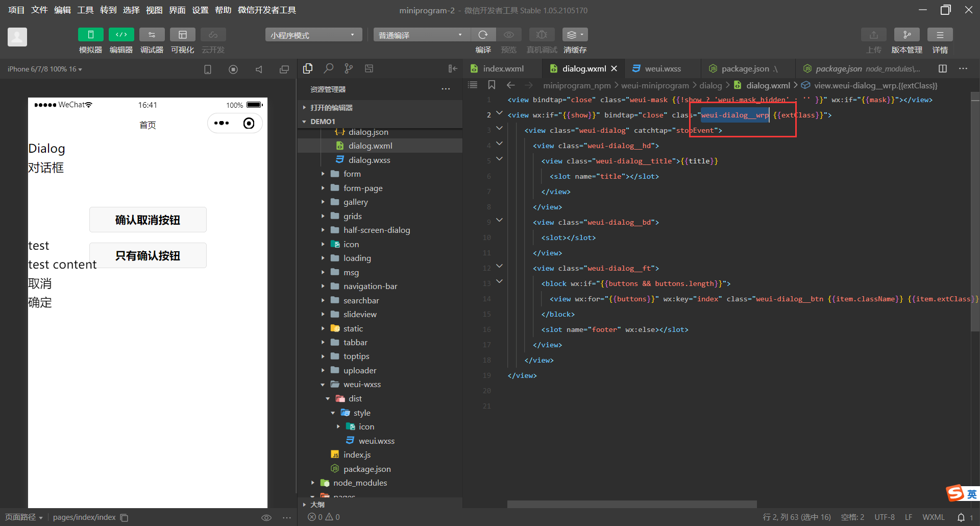Open the search magnifier icon

click(x=328, y=68)
